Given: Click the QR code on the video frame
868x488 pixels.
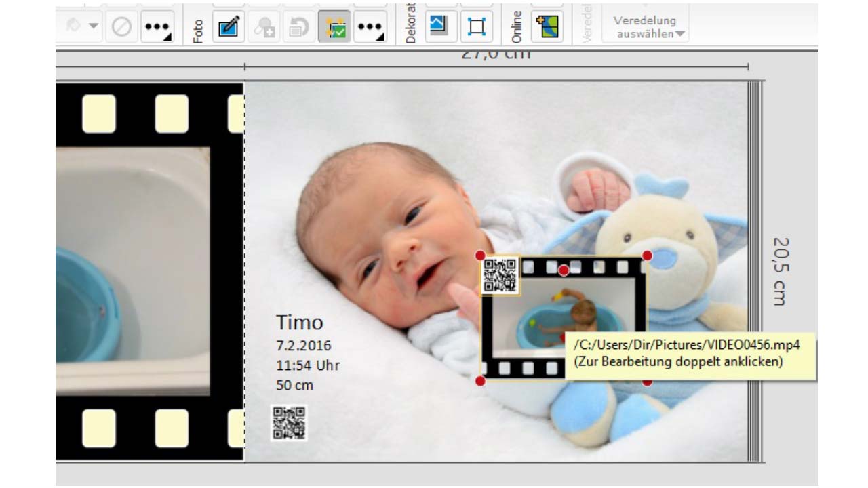Looking at the screenshot, I should click(500, 275).
